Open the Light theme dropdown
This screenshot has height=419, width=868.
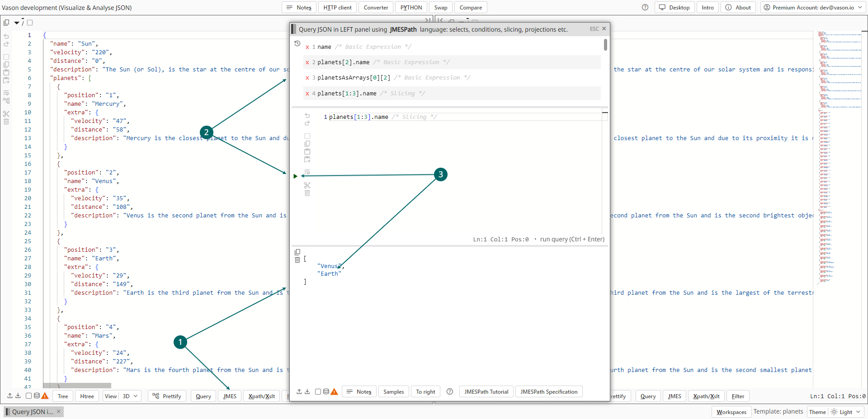(x=858, y=412)
